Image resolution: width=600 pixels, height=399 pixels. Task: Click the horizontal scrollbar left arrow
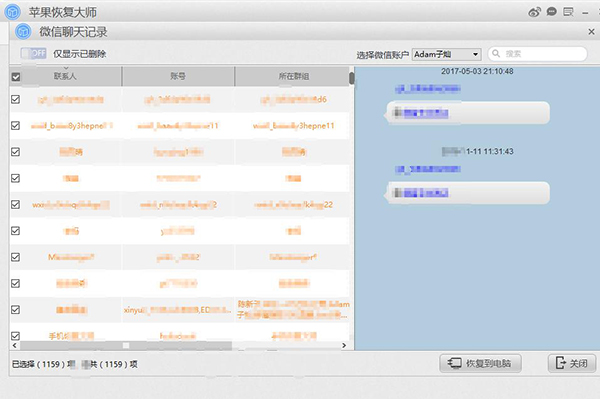pos(15,345)
